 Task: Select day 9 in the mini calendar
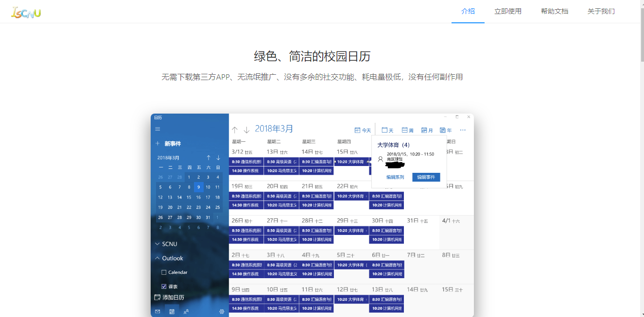point(198,187)
